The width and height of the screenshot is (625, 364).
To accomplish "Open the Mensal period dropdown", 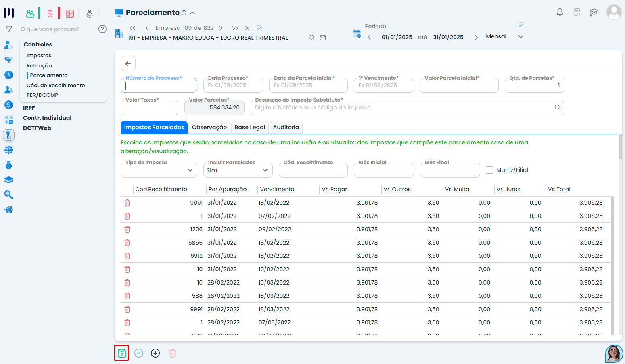I will (504, 37).
